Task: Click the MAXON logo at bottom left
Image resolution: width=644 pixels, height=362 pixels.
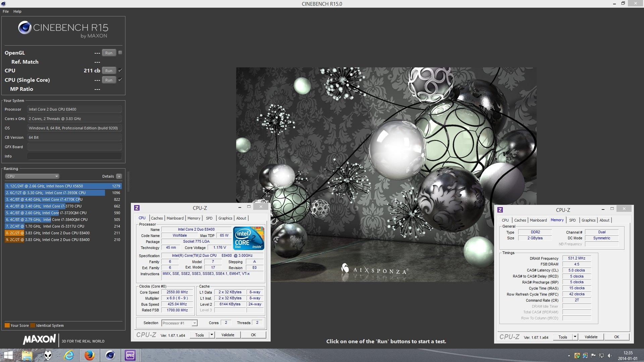Action: (39, 340)
